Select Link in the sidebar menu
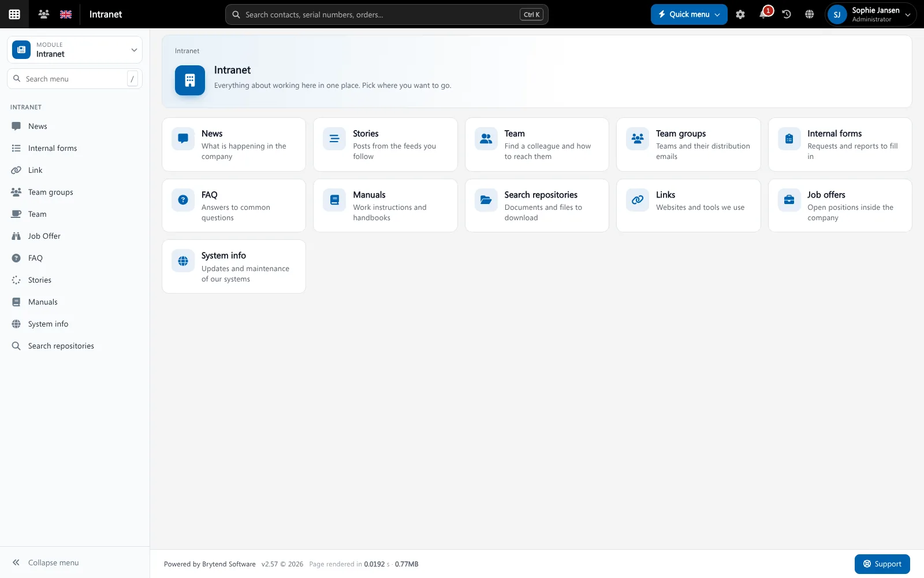The height and width of the screenshot is (578, 924). pos(74,170)
